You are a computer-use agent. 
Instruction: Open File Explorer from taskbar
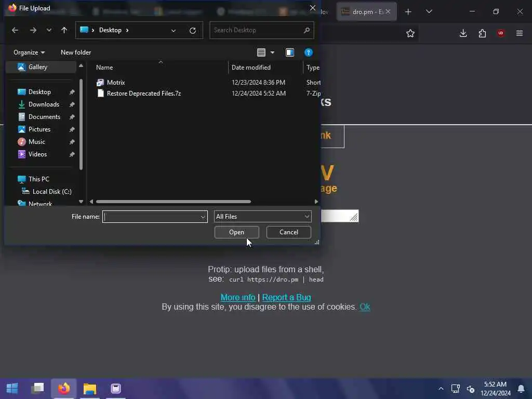click(x=90, y=389)
